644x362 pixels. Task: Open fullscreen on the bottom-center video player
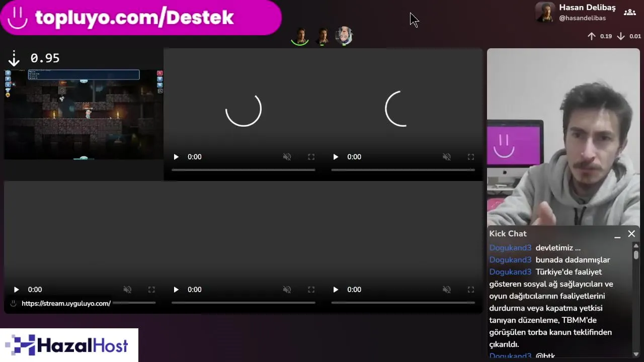tap(311, 290)
